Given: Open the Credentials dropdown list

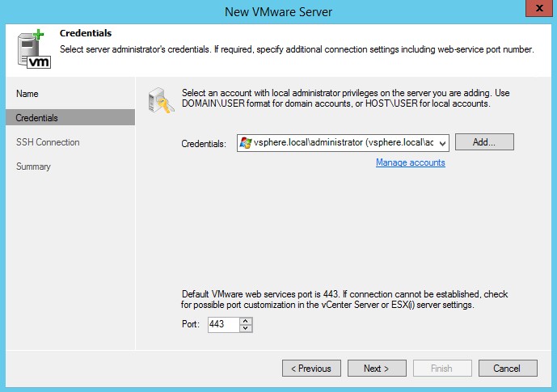Looking at the screenshot, I should click(442, 143).
